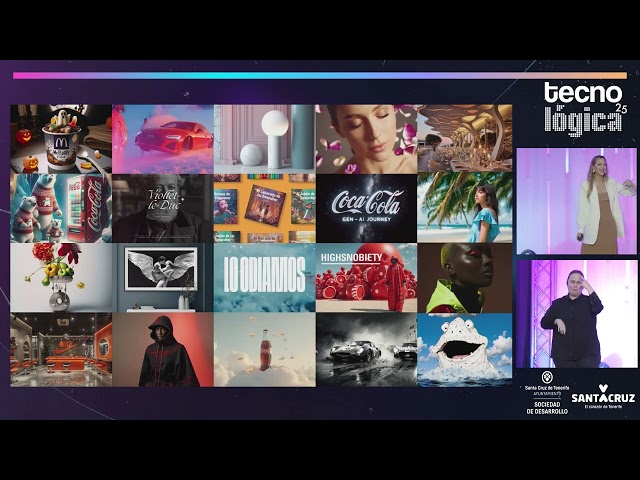This screenshot has height=480, width=640.
Task: Open the Nike store interior image
Action: 61,350
